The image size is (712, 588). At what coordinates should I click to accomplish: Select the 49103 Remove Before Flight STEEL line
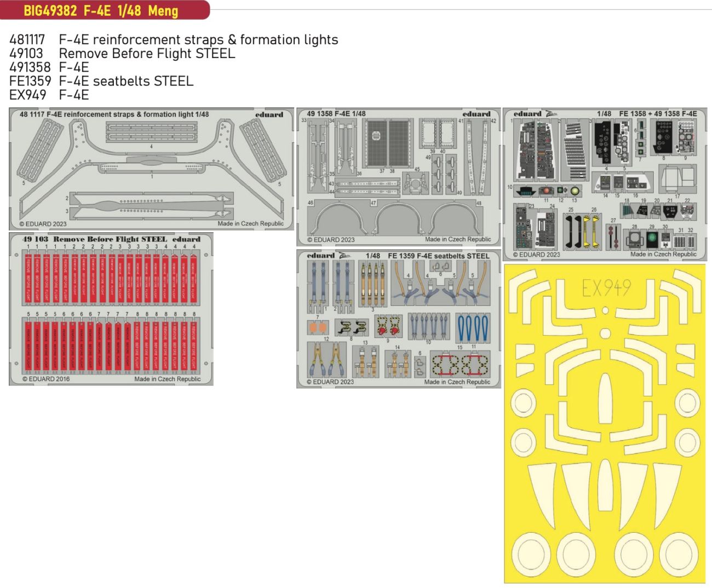[x=122, y=54]
